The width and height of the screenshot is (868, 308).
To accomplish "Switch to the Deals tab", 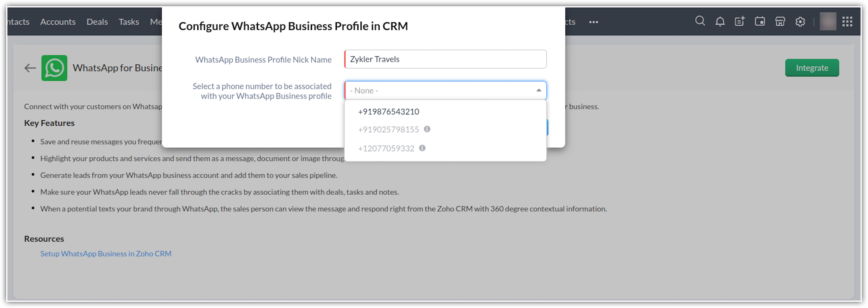I will tap(97, 22).
